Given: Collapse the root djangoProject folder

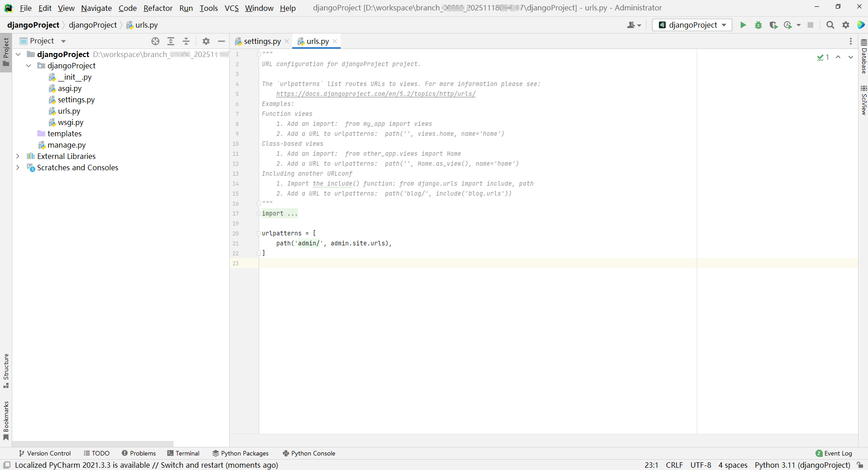Looking at the screenshot, I should pyautogui.click(x=18, y=54).
